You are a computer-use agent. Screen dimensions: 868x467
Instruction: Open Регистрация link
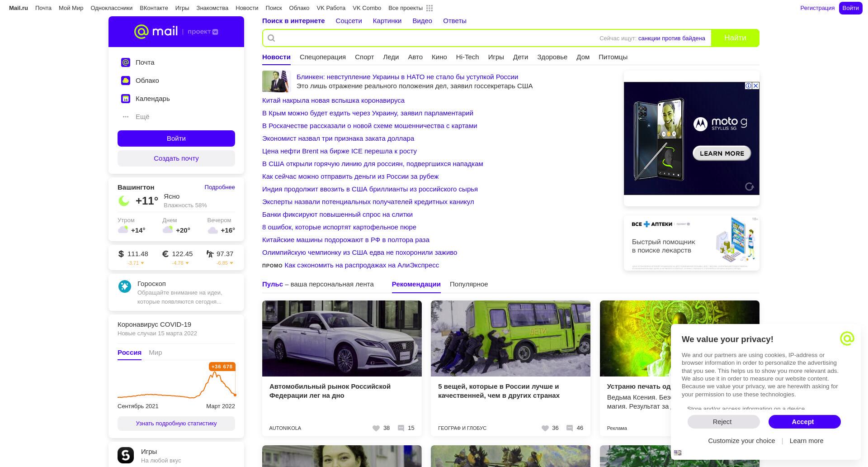[x=817, y=8]
